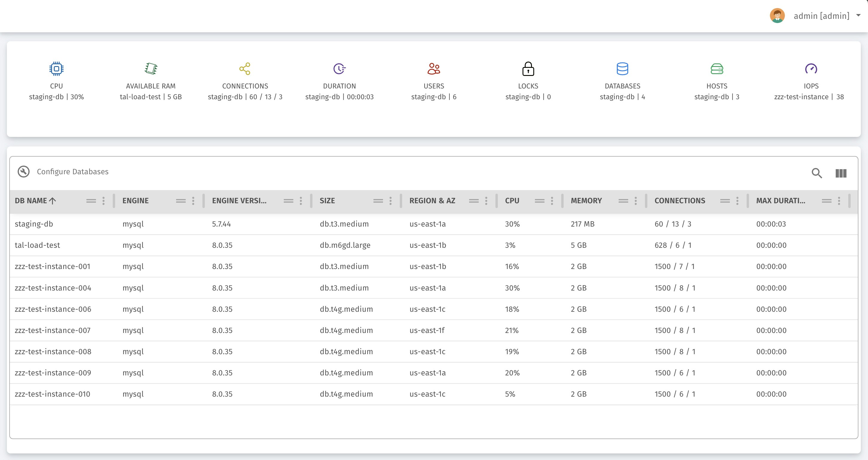Click the Duration clock icon
The width and height of the screenshot is (868, 460).
point(339,69)
